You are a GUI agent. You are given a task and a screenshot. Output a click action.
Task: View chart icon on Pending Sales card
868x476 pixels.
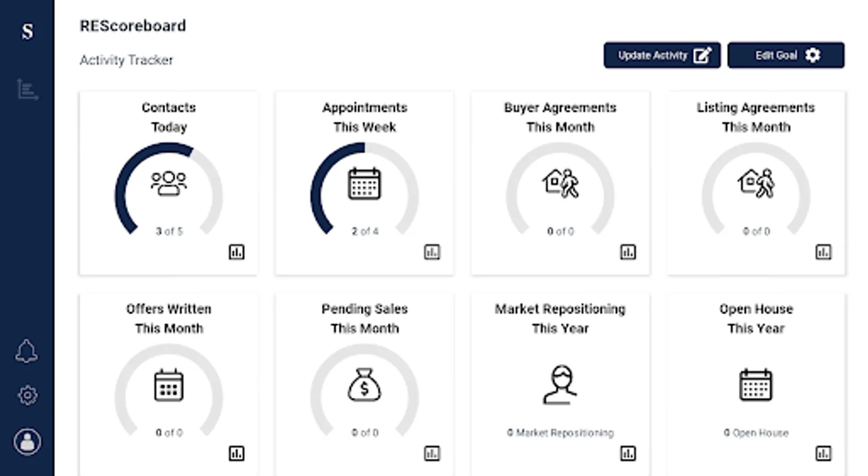coord(432,453)
